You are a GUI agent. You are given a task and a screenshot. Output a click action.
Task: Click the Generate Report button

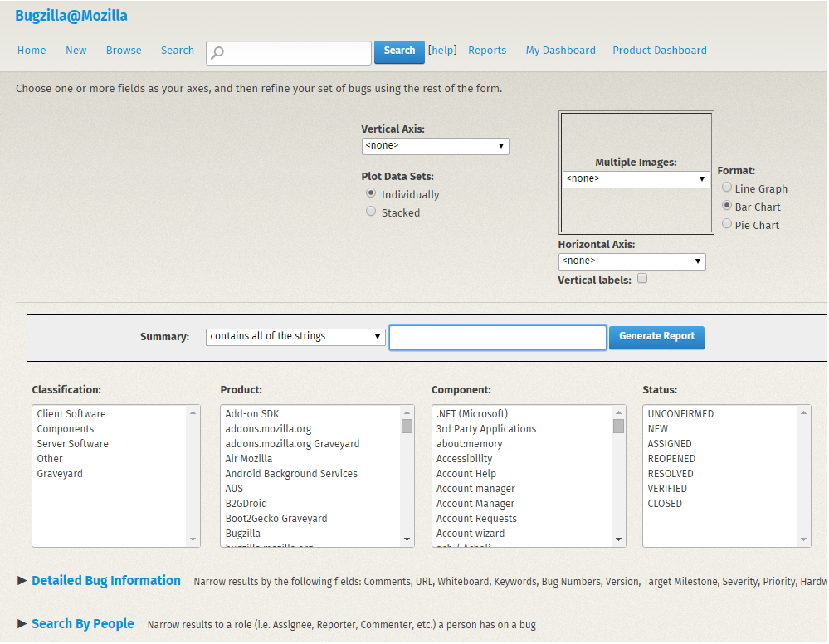coord(656,338)
